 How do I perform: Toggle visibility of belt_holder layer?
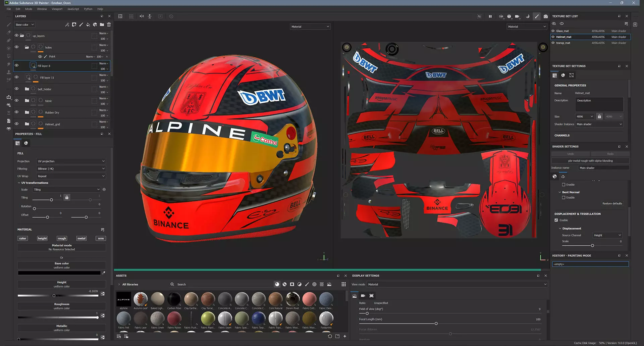click(16, 89)
